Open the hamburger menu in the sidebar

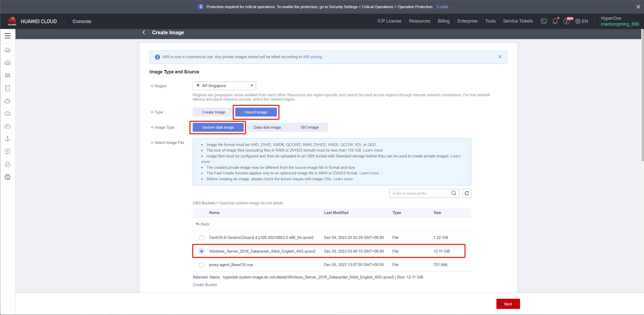point(8,36)
